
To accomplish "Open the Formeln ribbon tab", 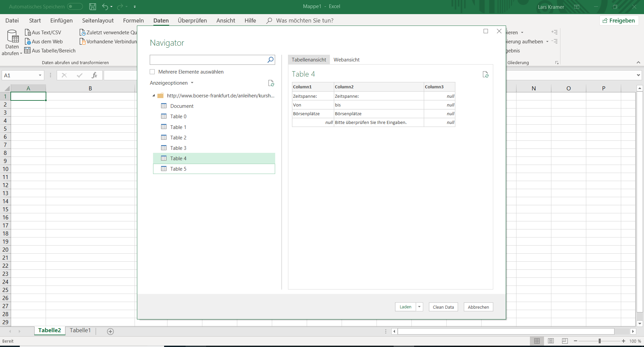I will tap(133, 20).
